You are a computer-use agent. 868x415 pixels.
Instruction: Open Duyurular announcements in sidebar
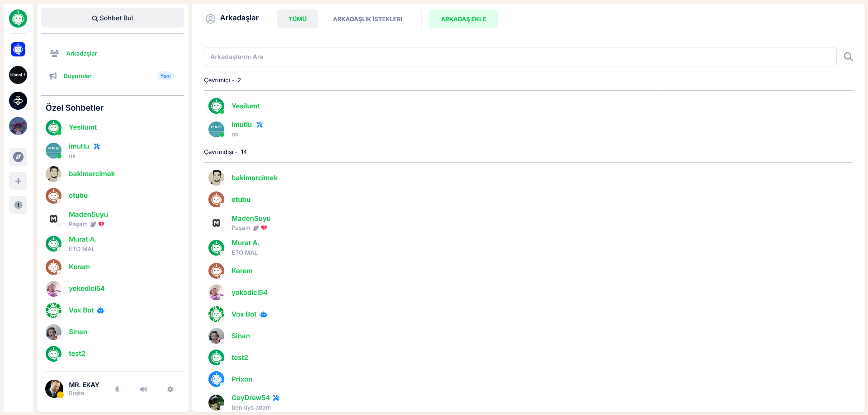tap(77, 76)
